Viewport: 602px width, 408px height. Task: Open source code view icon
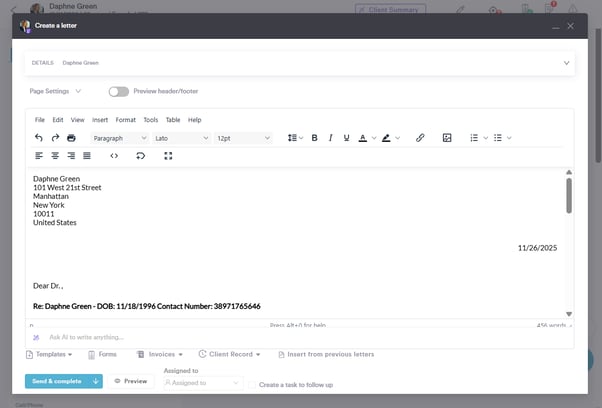[114, 156]
